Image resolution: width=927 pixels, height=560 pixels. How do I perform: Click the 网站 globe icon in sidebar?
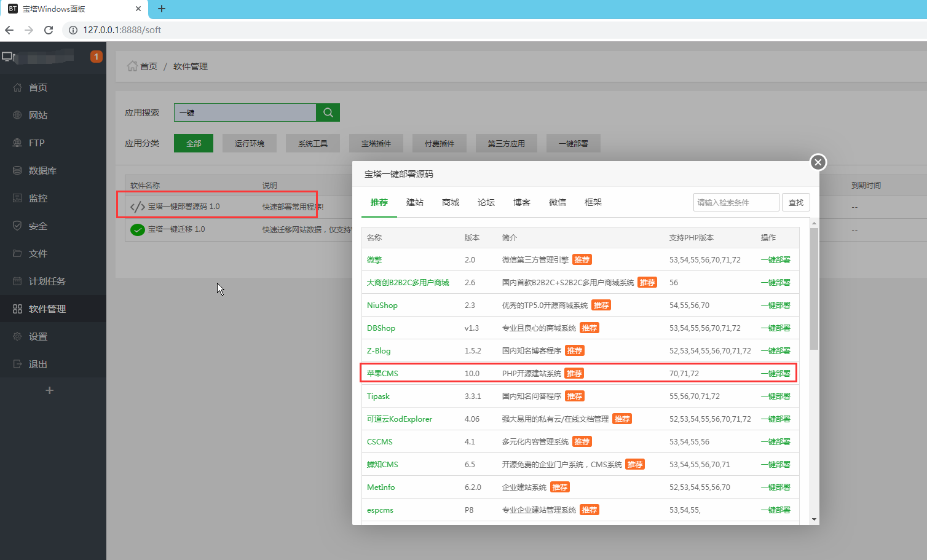click(17, 115)
